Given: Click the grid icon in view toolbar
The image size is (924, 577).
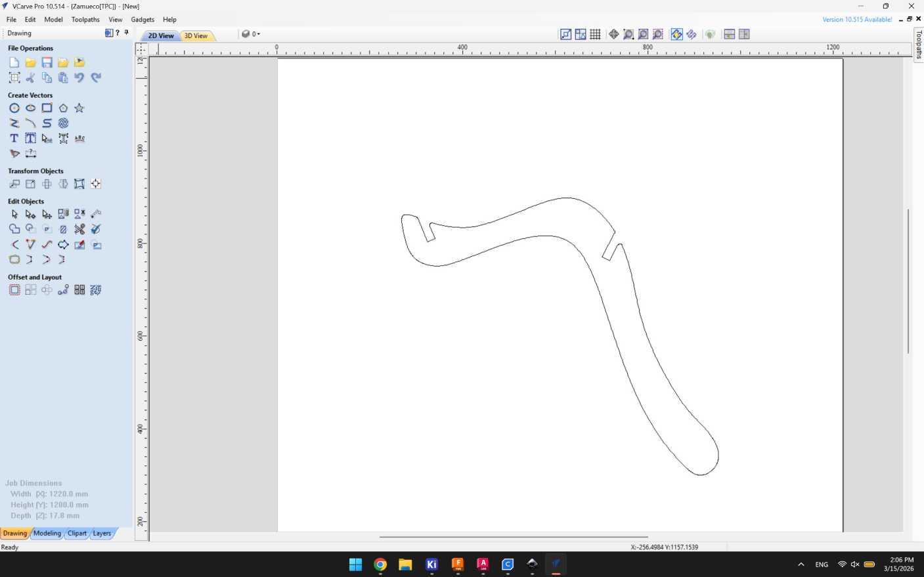Looking at the screenshot, I should (595, 34).
